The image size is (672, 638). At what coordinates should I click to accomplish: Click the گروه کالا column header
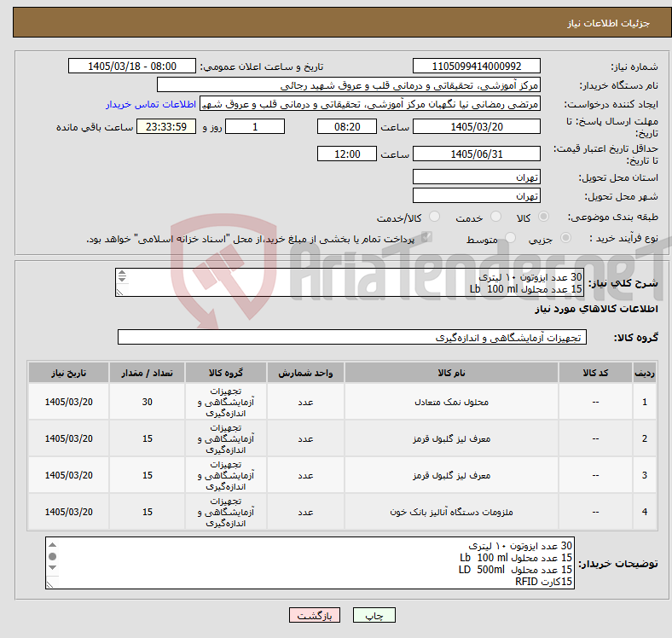[x=226, y=373]
